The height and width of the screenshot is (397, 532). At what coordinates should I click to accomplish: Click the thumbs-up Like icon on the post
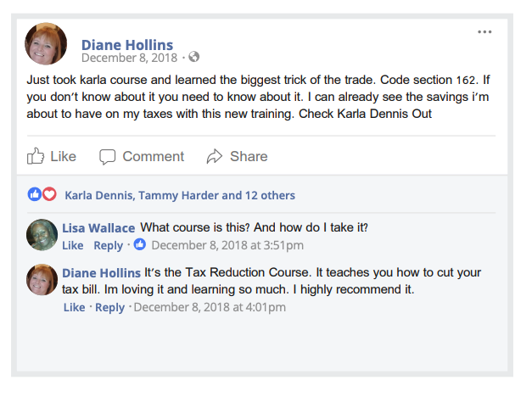click(36, 156)
